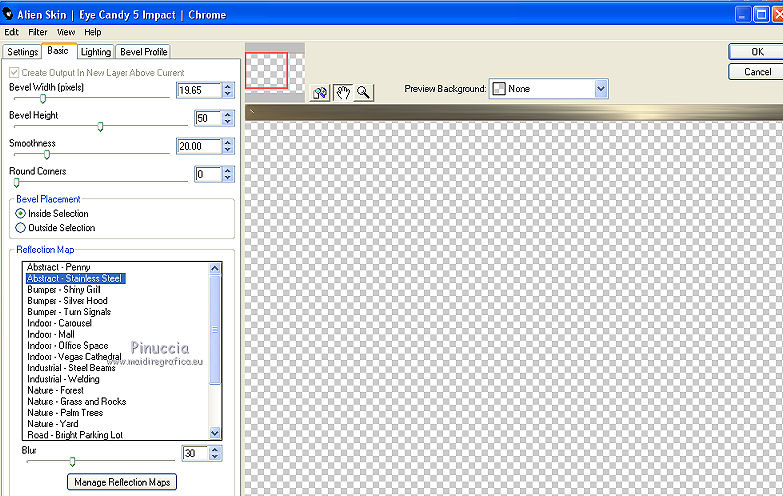This screenshot has width=783, height=496.
Task: Open the View menu
Action: (66, 32)
